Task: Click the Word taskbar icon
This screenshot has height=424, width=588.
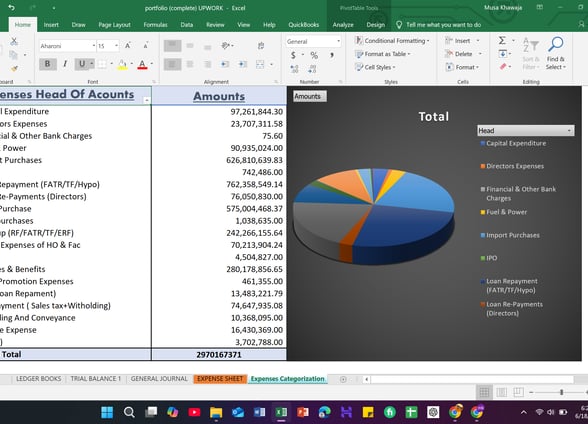Action: point(259,412)
